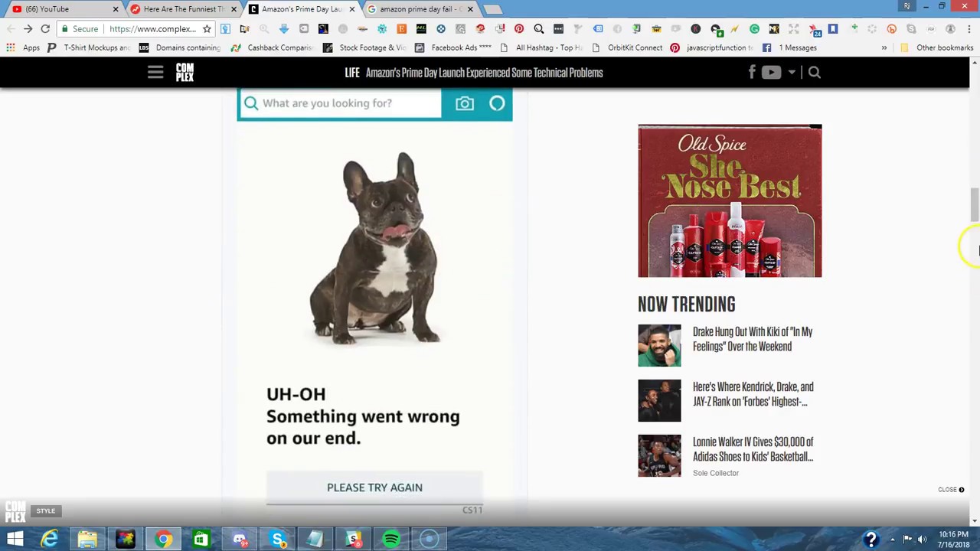Image resolution: width=980 pixels, height=551 pixels.
Task: Open the volume tray icon
Action: click(x=923, y=540)
